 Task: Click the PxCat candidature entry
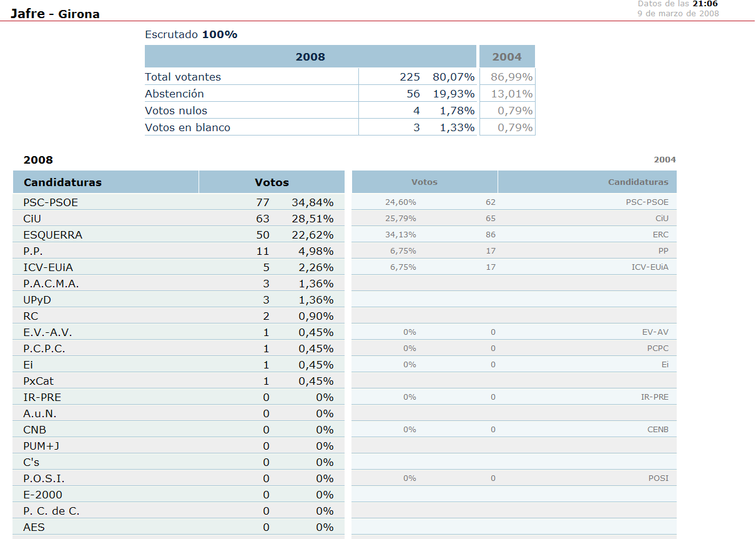(38, 381)
